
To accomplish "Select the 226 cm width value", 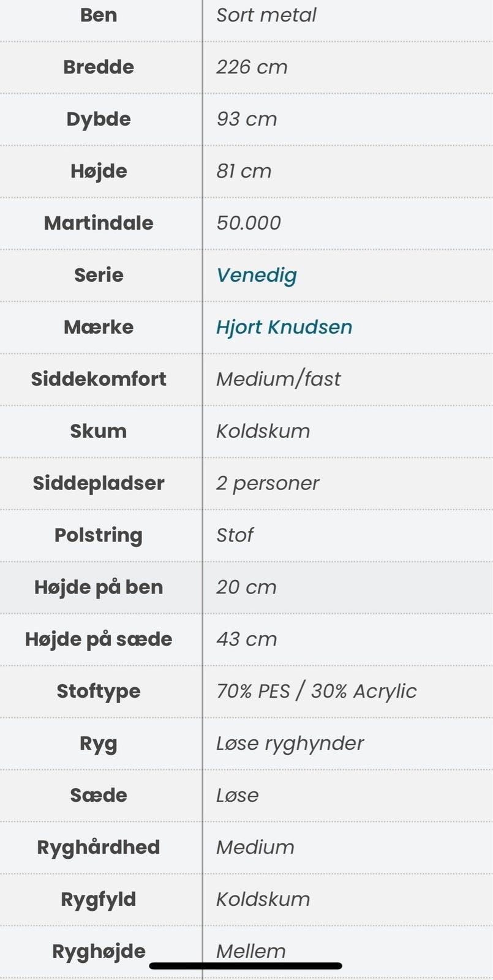I will 252,67.
